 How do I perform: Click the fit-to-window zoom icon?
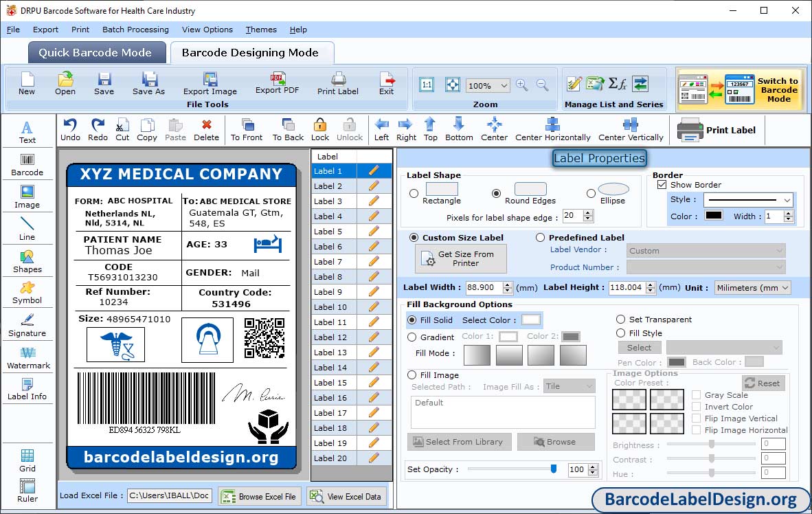453,85
